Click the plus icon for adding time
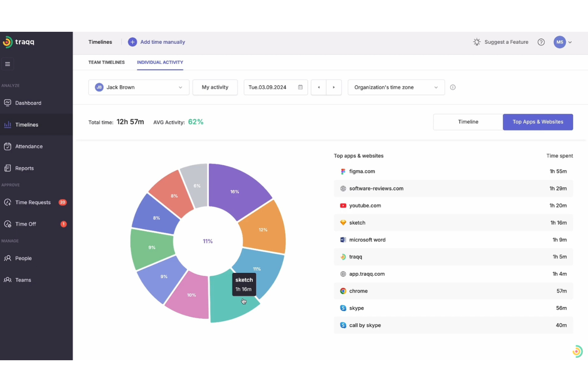 [x=132, y=42]
